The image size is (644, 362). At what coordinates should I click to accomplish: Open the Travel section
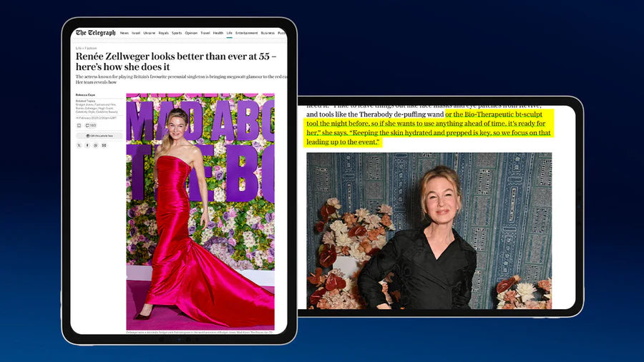click(x=205, y=33)
